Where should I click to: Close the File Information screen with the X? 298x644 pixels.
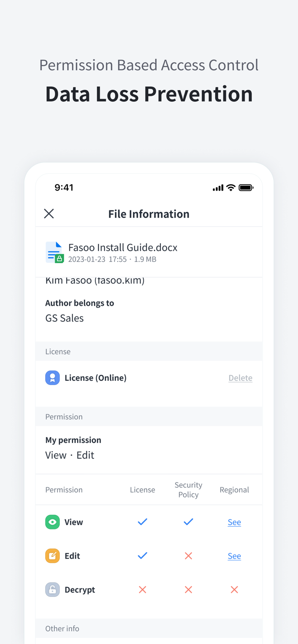[49, 213]
